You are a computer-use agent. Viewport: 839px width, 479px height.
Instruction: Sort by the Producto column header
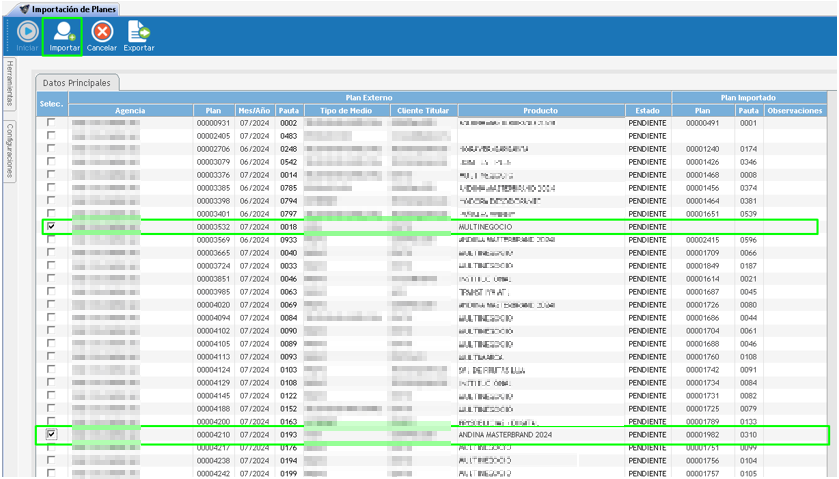point(540,110)
